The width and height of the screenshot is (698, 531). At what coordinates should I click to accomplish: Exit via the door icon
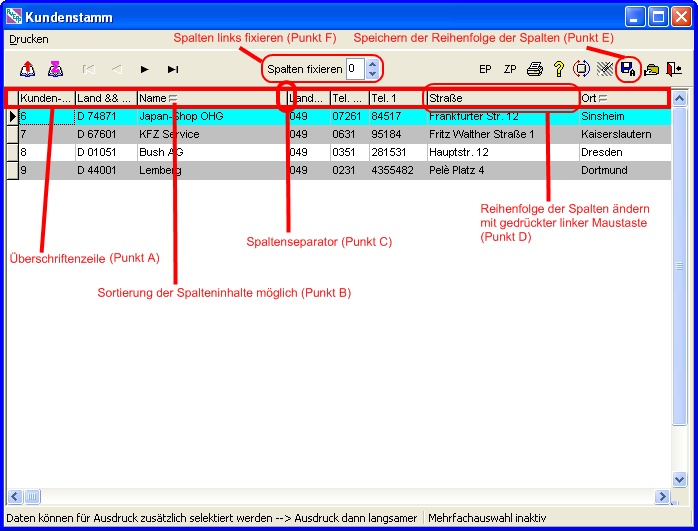point(674,69)
